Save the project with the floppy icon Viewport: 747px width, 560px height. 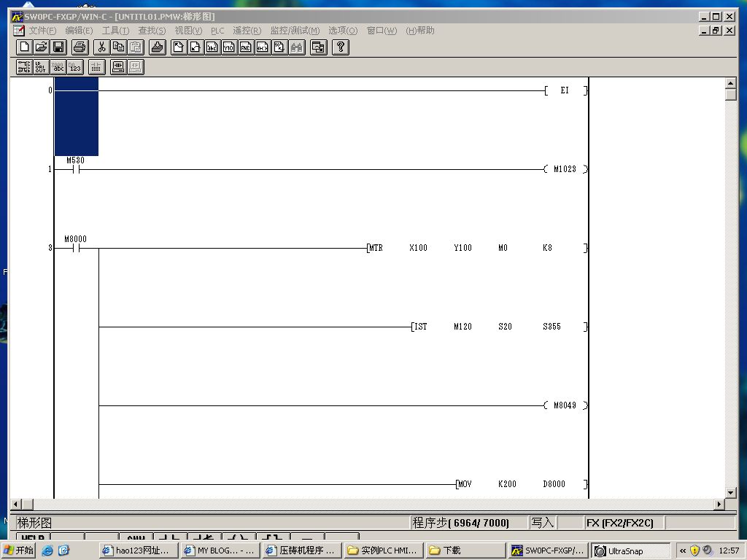pos(58,47)
